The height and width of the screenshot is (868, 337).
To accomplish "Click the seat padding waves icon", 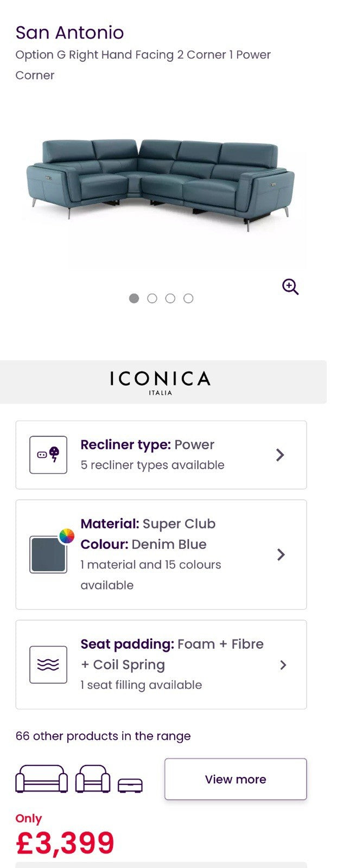I will tap(48, 665).
